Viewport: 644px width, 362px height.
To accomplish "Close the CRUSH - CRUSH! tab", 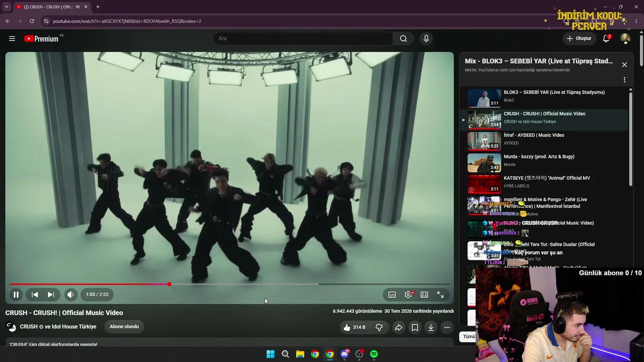I will 86,7.
